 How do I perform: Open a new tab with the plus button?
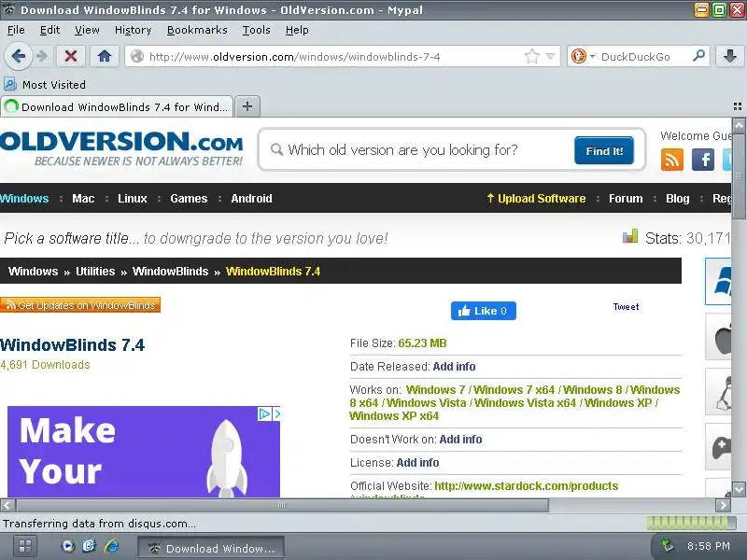coord(247,106)
